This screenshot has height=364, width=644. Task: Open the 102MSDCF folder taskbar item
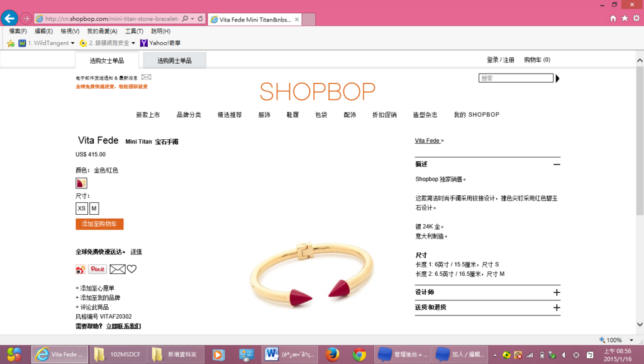(x=118, y=355)
